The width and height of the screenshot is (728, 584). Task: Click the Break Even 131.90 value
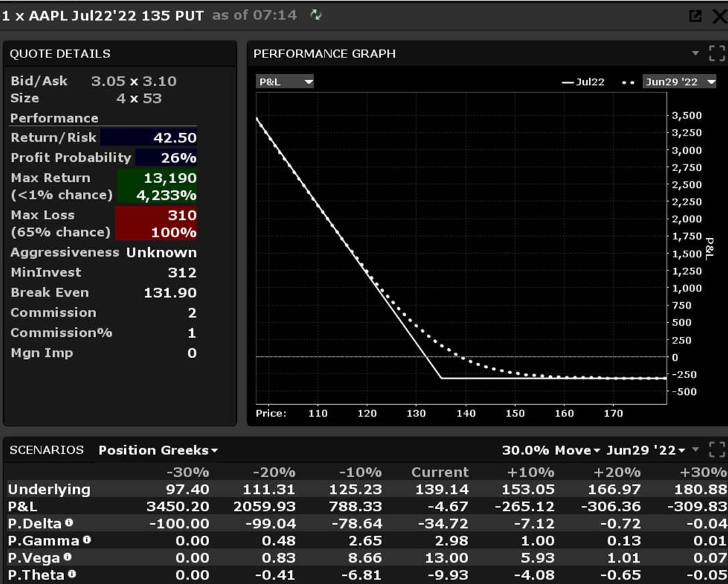[170, 293]
